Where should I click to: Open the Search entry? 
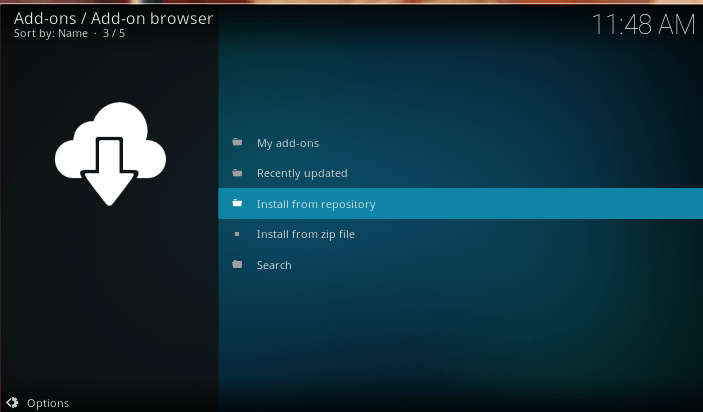(460, 265)
